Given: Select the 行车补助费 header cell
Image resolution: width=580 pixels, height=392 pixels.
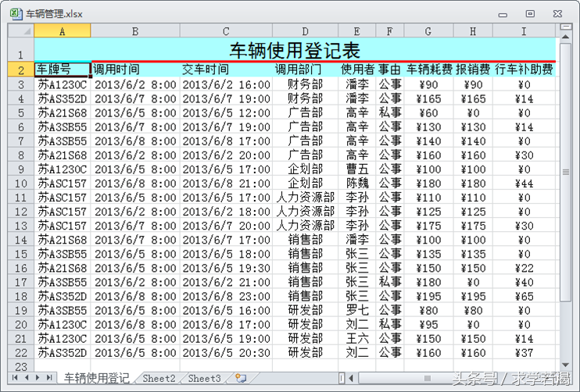Looking at the screenshot, I should point(524,69).
